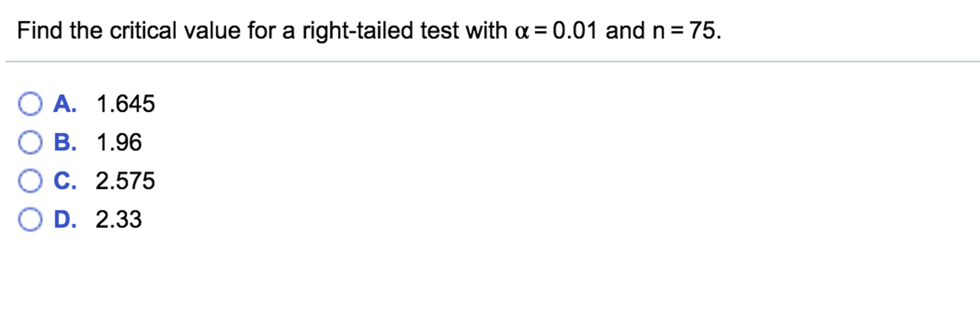Screen dimensions: 980x336
Task: Click the alpha equals 0.01 text
Action: click(556, 30)
